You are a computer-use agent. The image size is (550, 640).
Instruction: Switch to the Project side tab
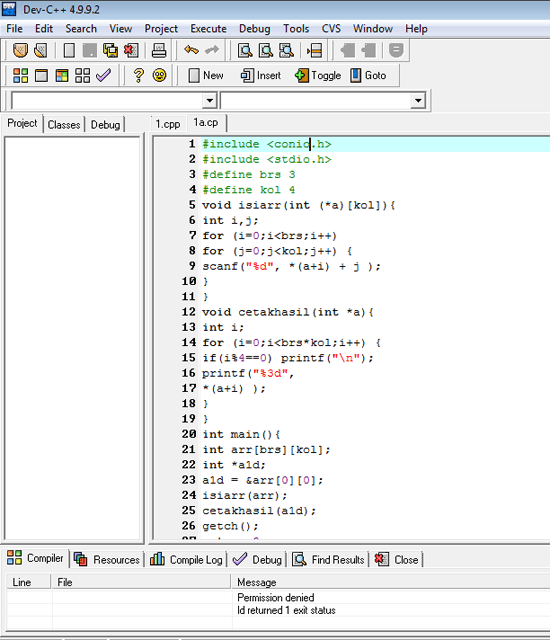[x=22, y=123]
